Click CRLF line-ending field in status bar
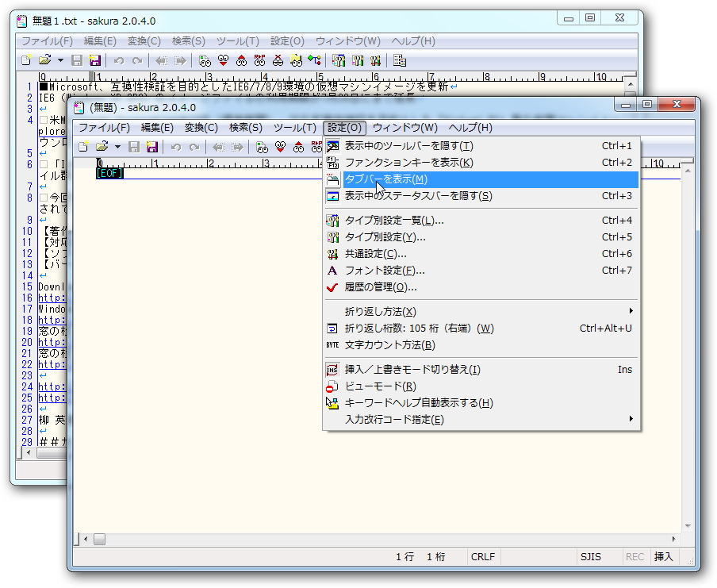Viewport: 717px width, 588px height. tap(483, 556)
